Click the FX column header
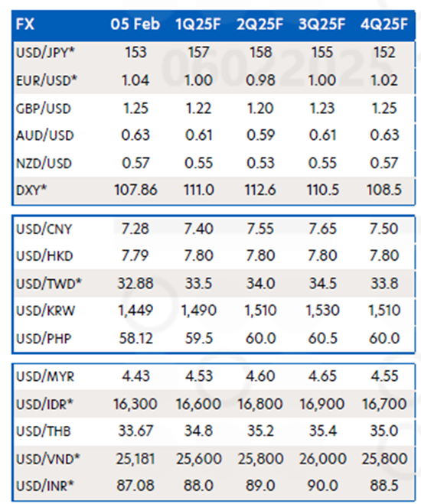This screenshot has height=504, width=421. [x=25, y=24]
